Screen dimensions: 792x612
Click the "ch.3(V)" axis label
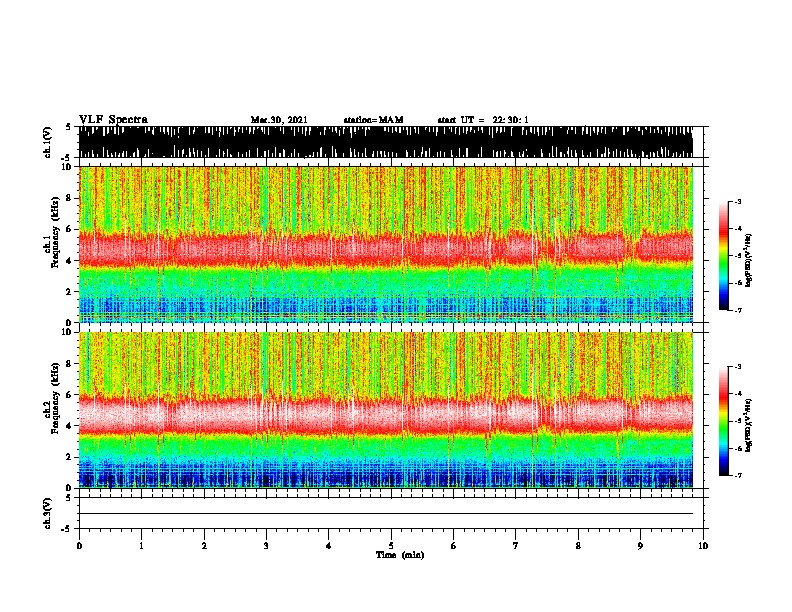click(47, 514)
